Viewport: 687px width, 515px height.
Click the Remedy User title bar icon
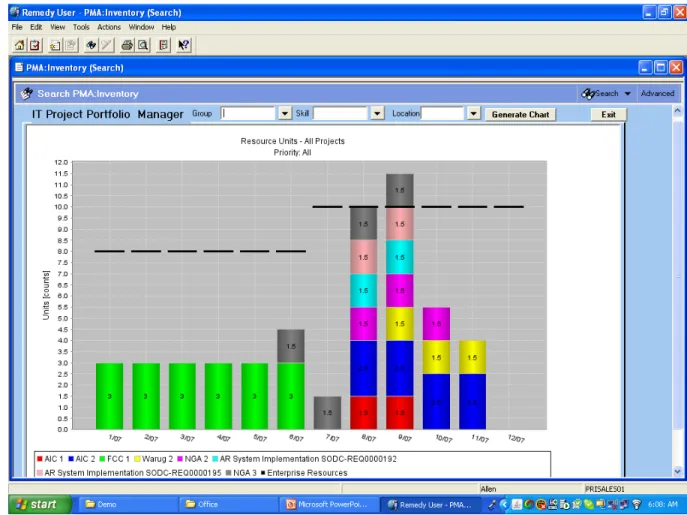tap(15, 12)
